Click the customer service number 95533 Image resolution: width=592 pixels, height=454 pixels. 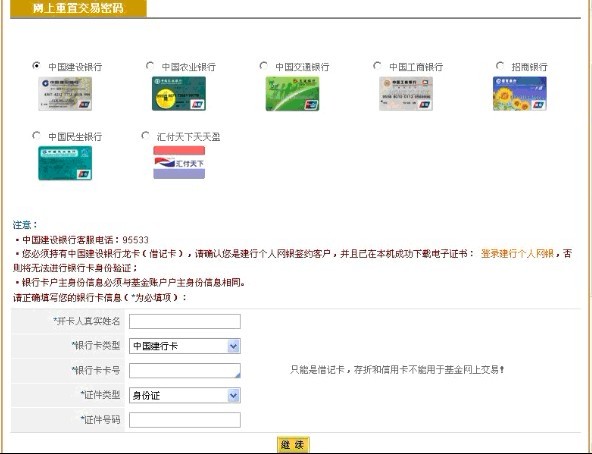tap(136, 240)
